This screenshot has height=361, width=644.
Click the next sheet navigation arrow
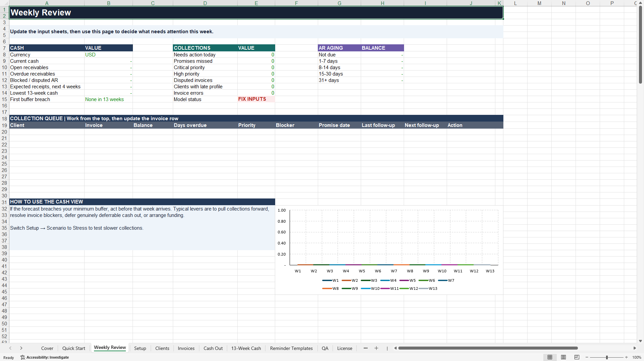tap(21, 348)
